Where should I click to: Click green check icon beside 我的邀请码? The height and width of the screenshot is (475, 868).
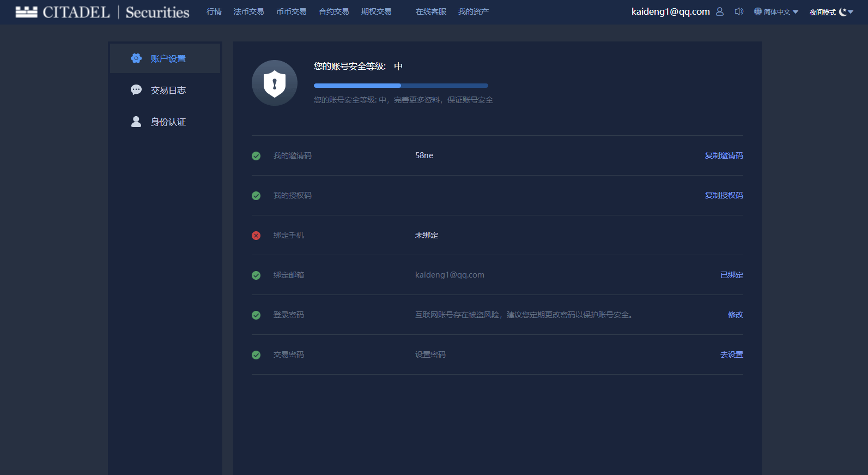[256, 156]
